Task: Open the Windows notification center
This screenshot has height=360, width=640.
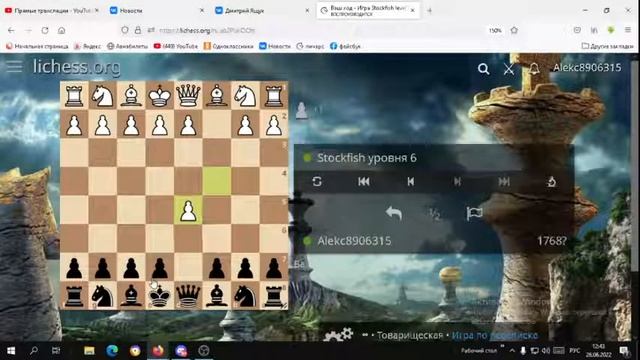Action: click(x=624, y=351)
